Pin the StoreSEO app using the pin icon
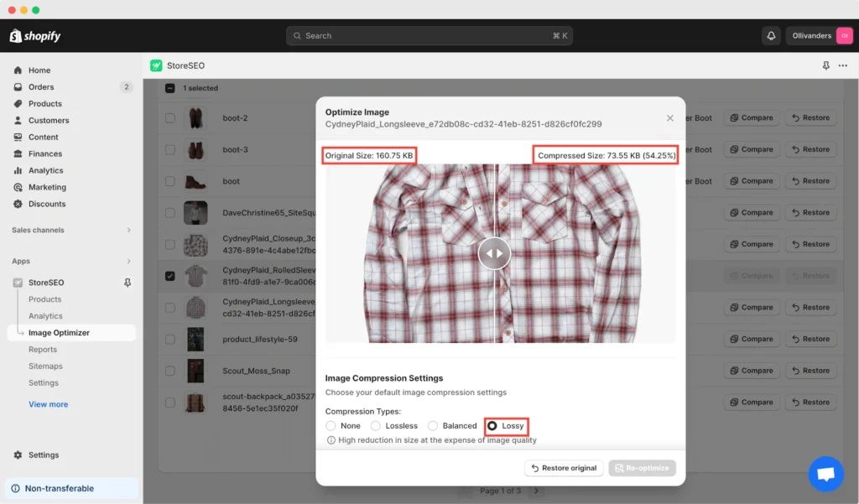859x504 pixels. 127,283
